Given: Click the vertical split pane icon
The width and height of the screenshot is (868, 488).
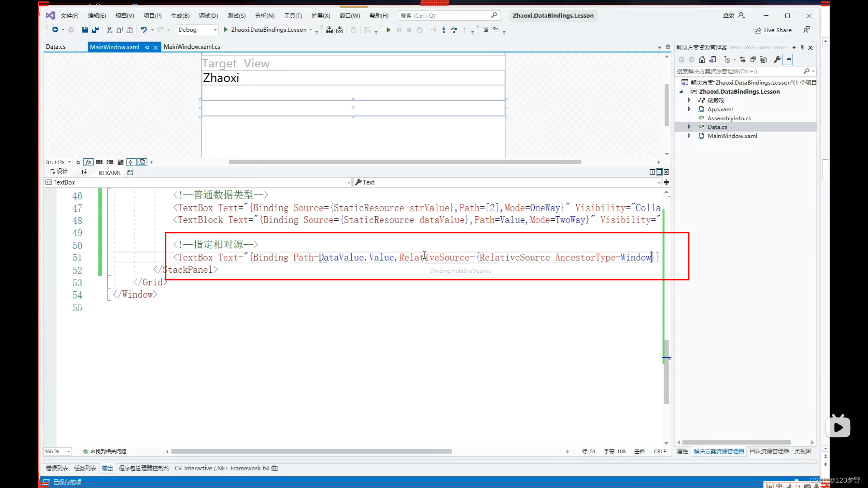Looking at the screenshot, I should [652, 172].
